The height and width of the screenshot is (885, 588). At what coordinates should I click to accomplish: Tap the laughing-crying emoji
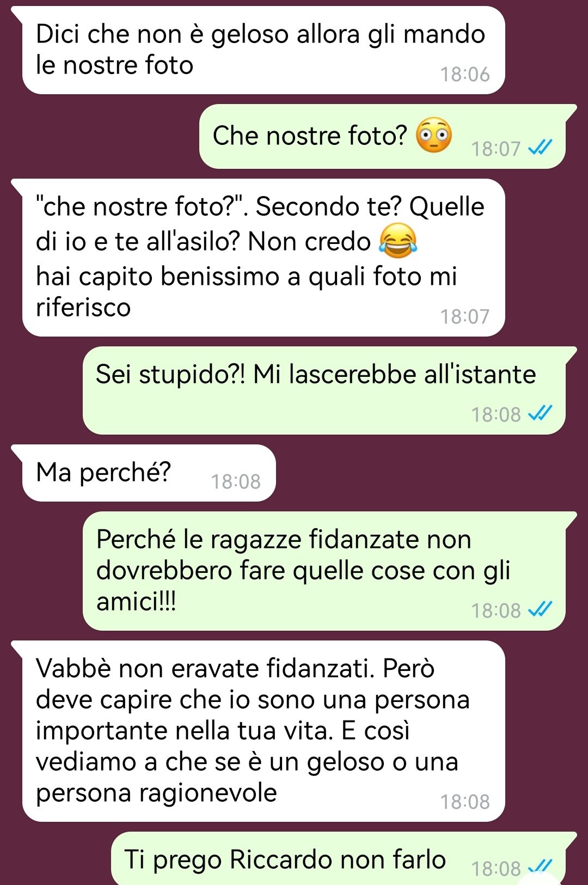[x=398, y=240]
